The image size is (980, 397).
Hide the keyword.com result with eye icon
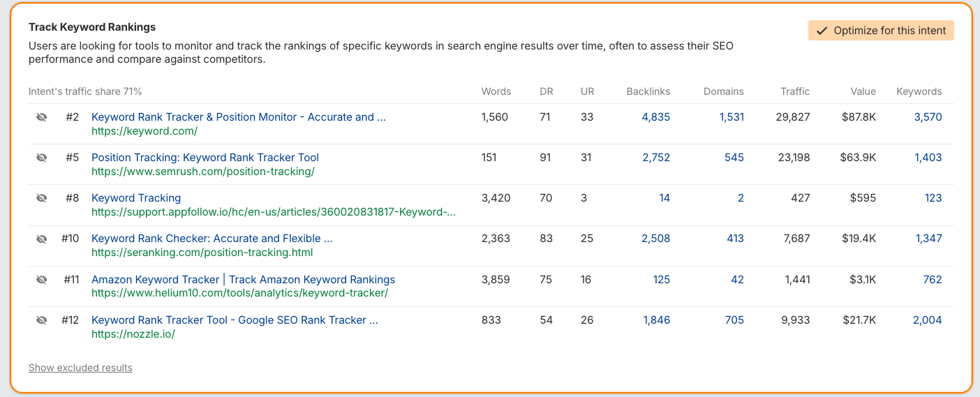pyautogui.click(x=41, y=117)
